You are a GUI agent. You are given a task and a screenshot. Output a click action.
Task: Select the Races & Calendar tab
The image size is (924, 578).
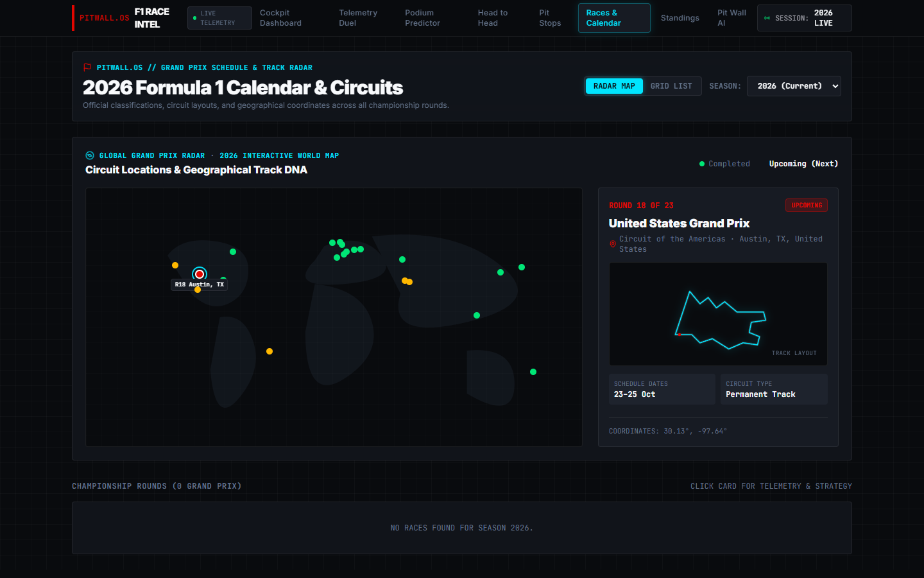614,18
